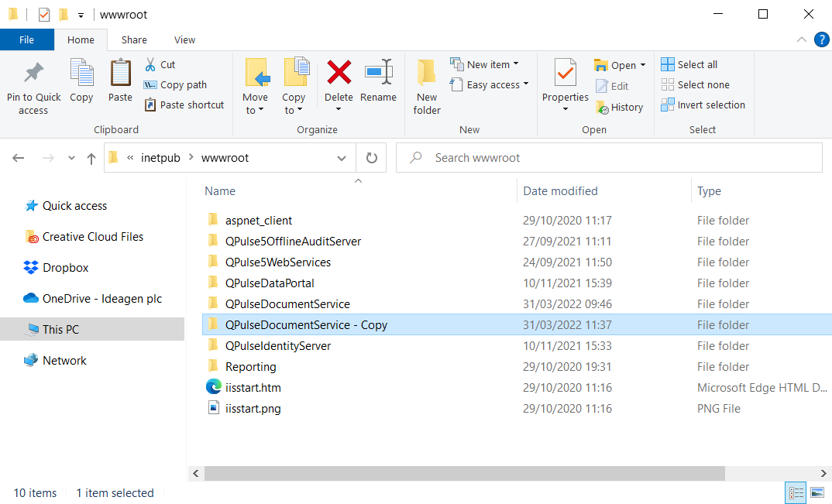Customize Quick Access Toolbar dropdown
Viewport: 832px width, 504px height.
[x=81, y=15]
